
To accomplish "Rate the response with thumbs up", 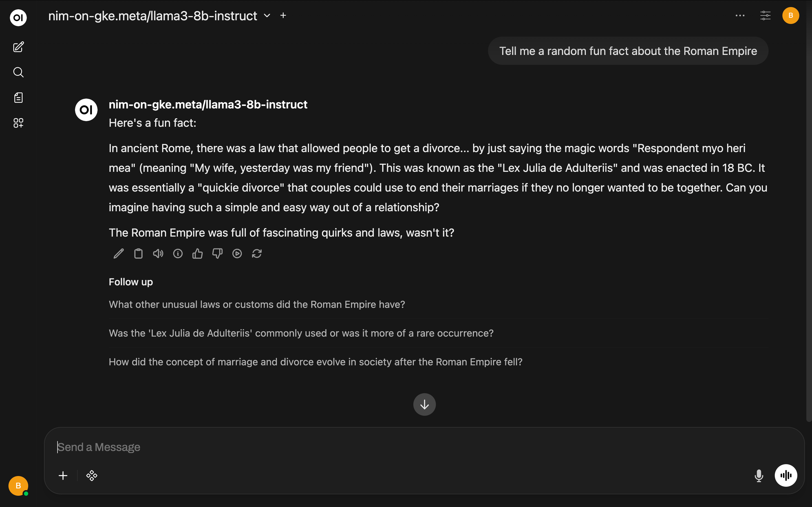I will point(197,254).
